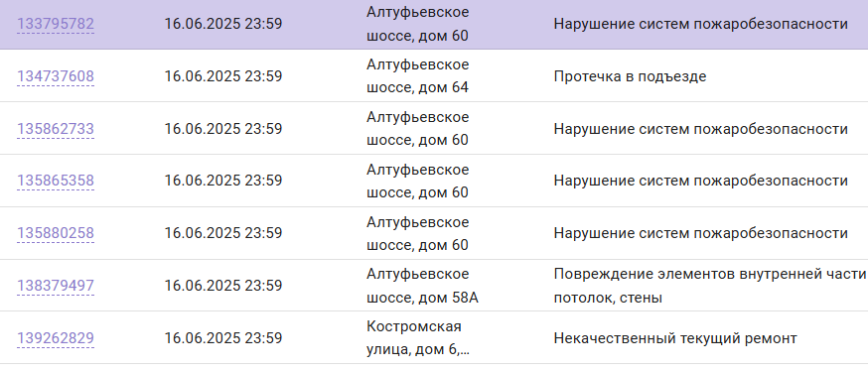Open request link 133795782
Image resolution: width=868 pixels, height=371 pixels.
pyautogui.click(x=56, y=25)
